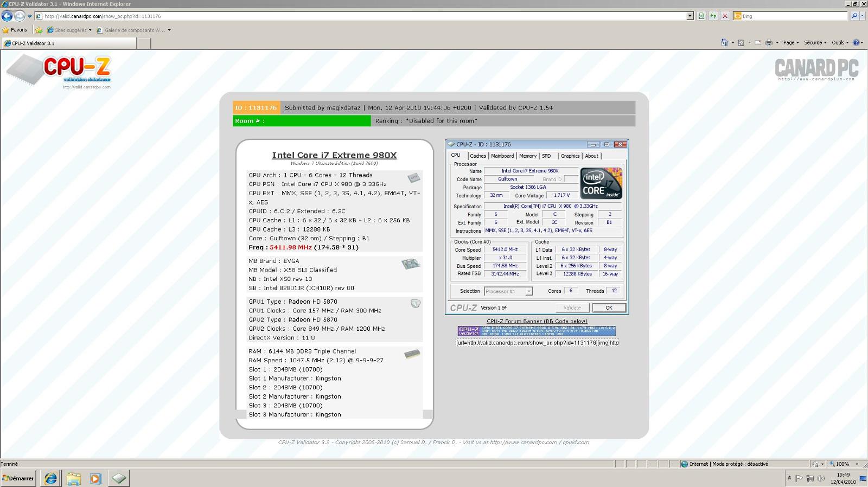Screen dimensions: 868x487
Task: Click the RAM module icon beside RAM row
Action: [x=412, y=354]
